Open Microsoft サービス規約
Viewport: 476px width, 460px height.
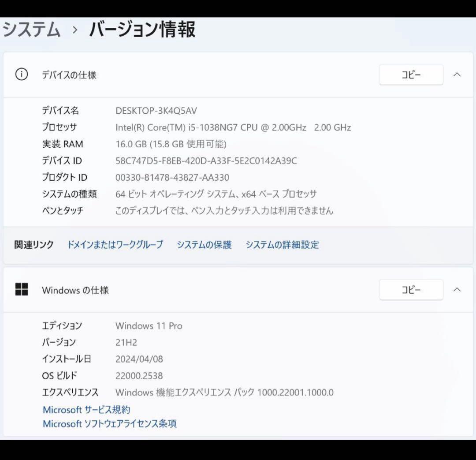86,409
